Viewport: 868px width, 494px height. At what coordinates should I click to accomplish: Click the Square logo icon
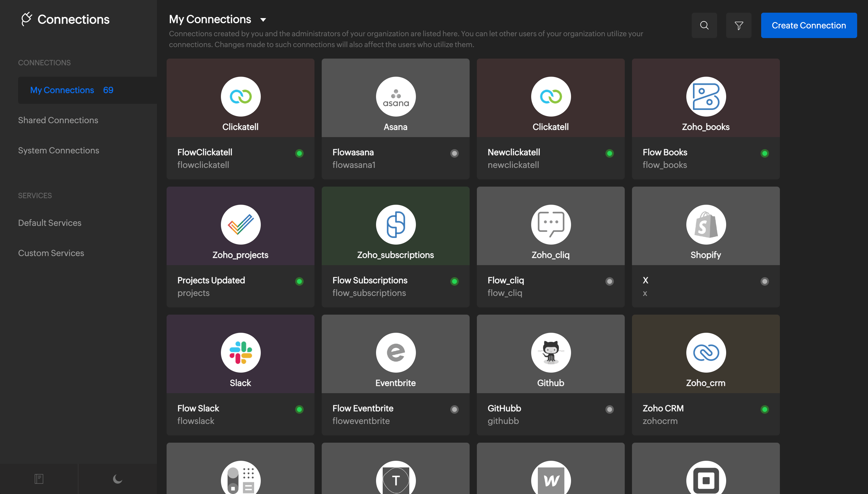coord(706,477)
